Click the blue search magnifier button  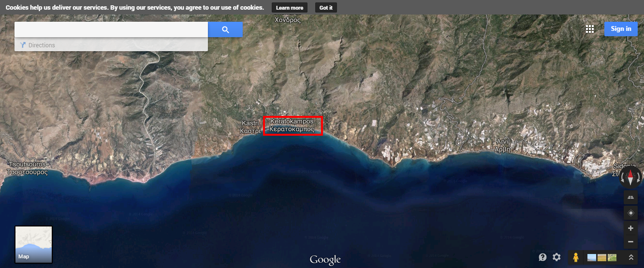[225, 29]
